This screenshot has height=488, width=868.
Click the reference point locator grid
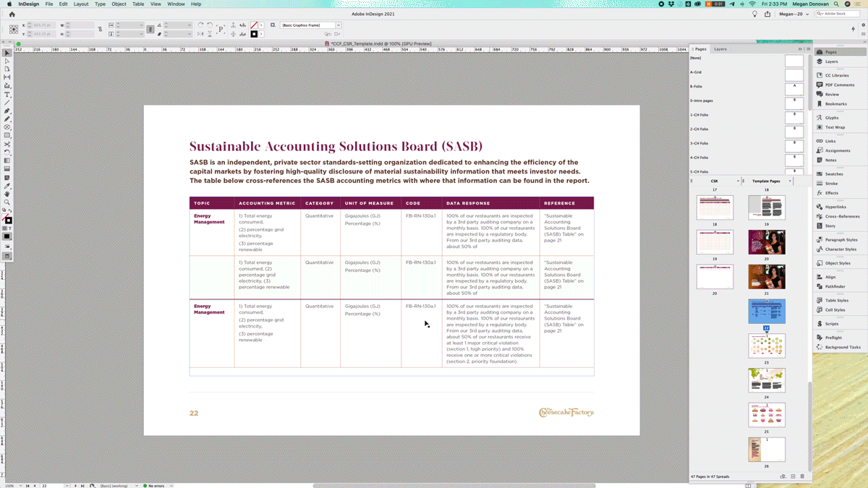(x=14, y=29)
